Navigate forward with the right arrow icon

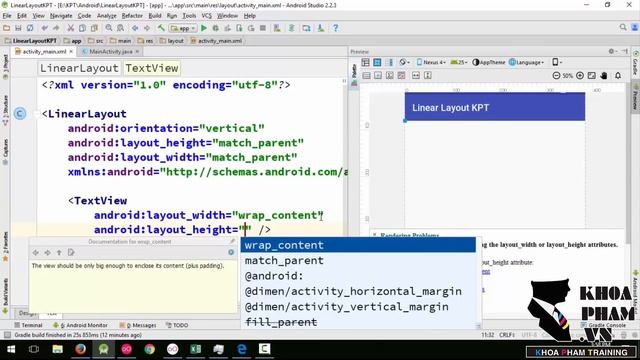pos(147,28)
